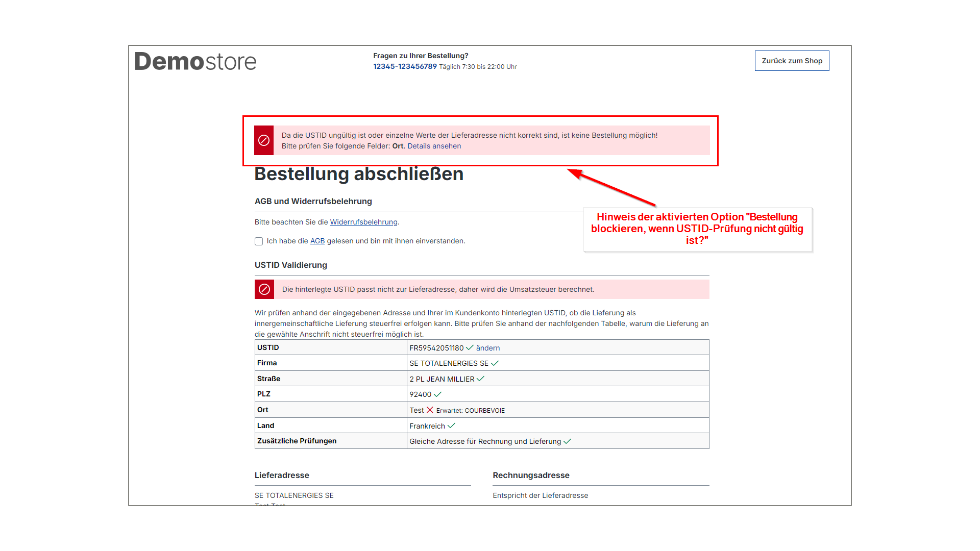Click the checkmark next to 2 PL JEAN MILLIER
980x551 pixels.
[x=480, y=379]
